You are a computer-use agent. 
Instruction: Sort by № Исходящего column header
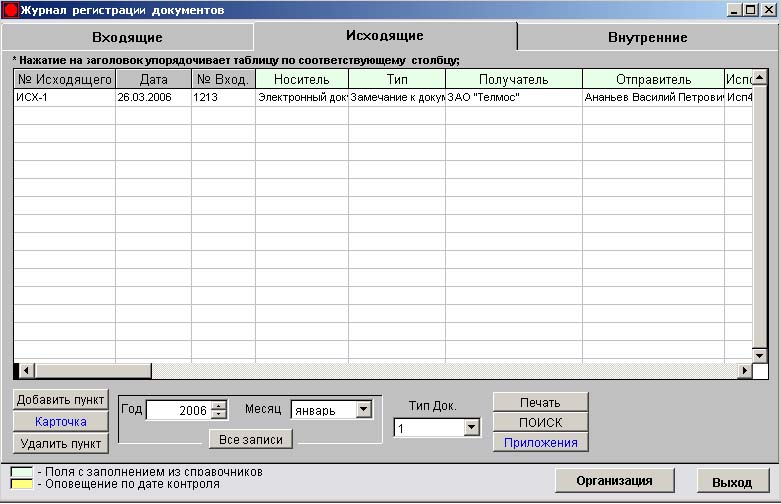pyautogui.click(x=64, y=79)
